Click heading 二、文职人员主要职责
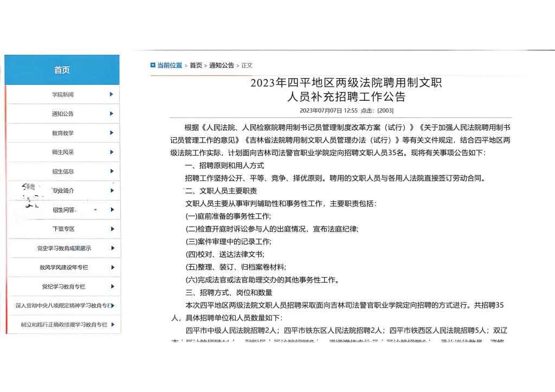555x392 pixels. point(221,191)
